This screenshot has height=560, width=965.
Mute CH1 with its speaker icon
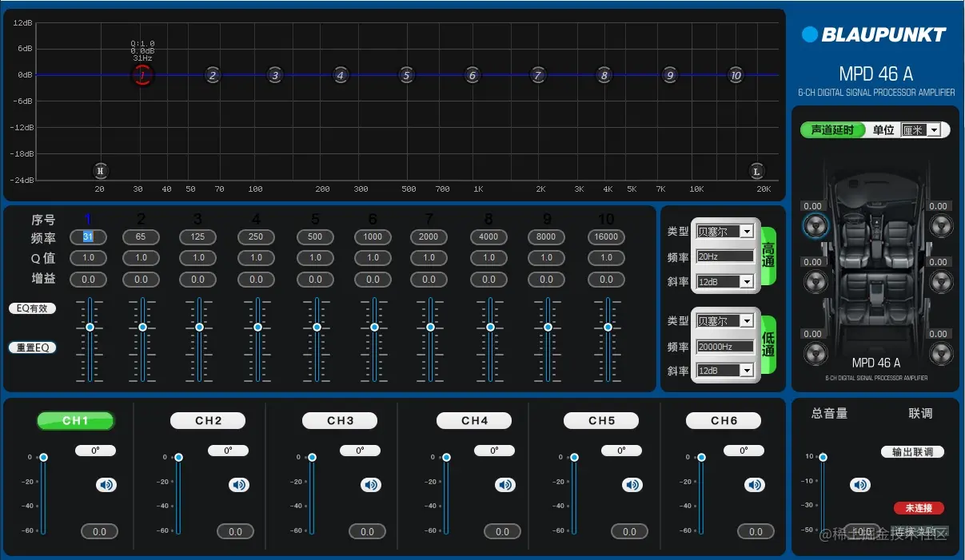tap(107, 485)
